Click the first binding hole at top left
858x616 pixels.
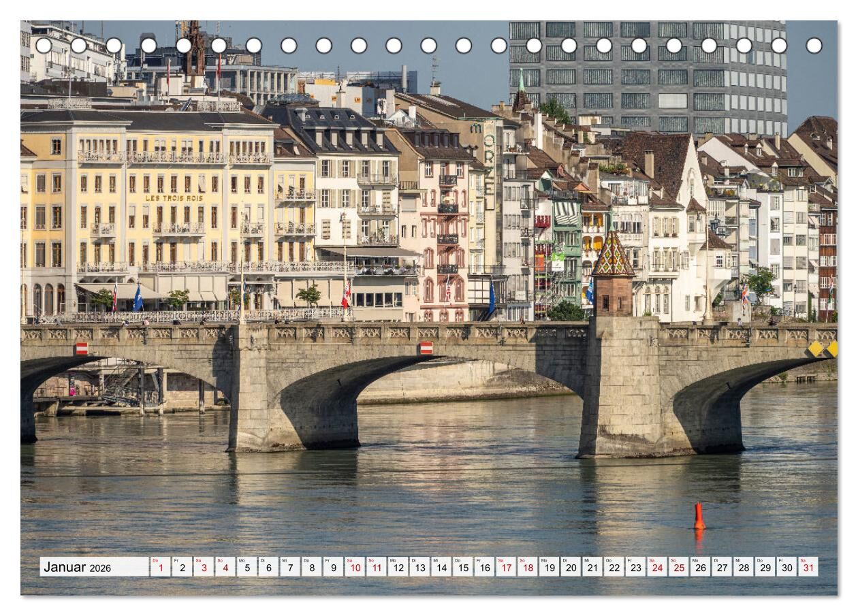point(44,46)
